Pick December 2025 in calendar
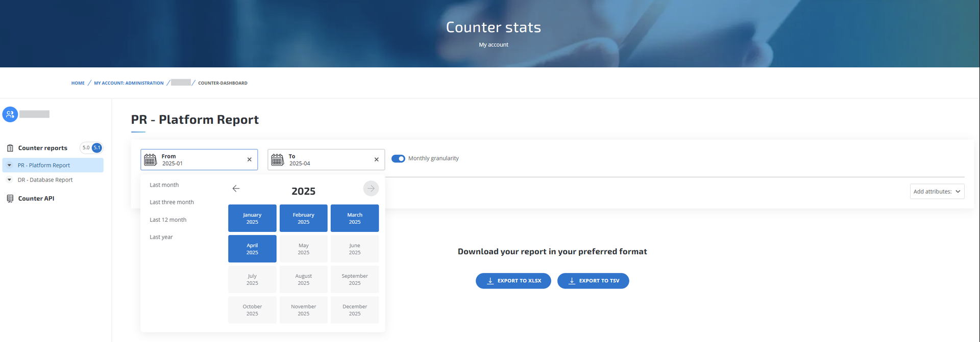 tap(355, 310)
